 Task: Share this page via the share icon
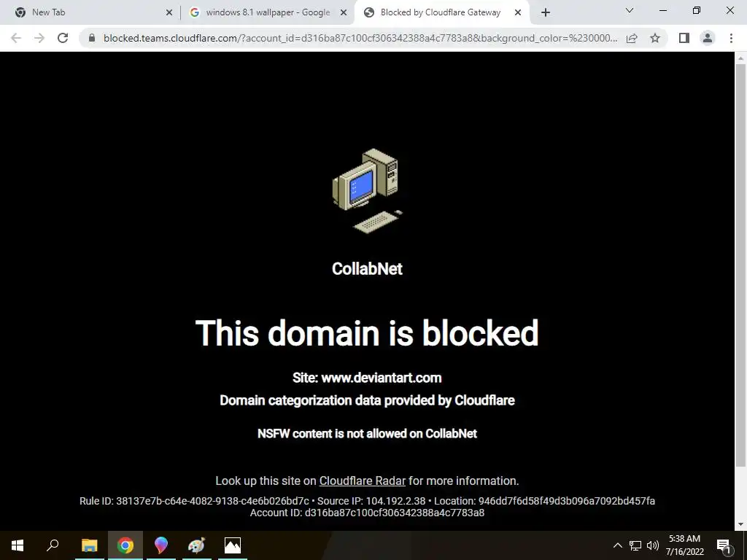click(x=632, y=38)
